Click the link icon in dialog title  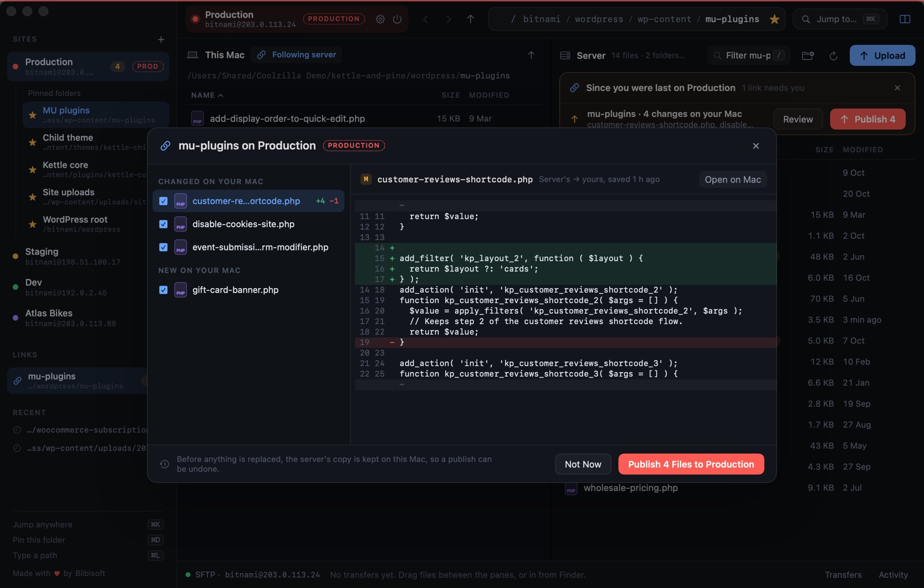click(x=165, y=146)
